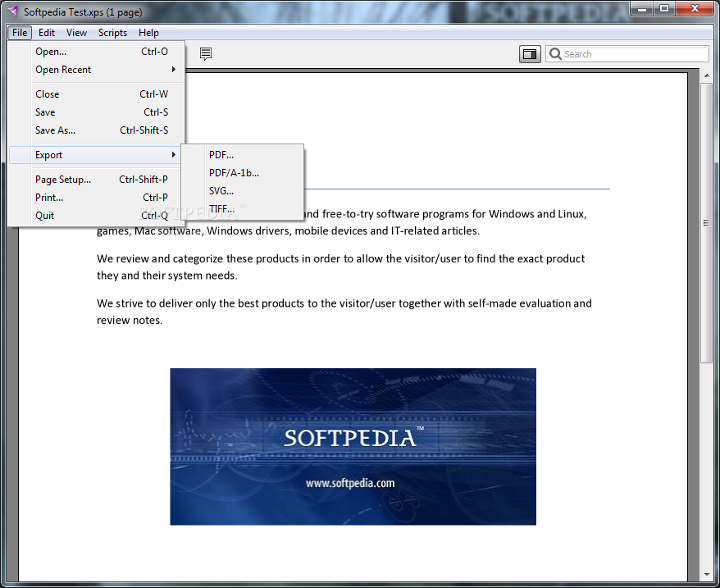
Task: Select Save As... menu entry
Action: tap(97, 130)
